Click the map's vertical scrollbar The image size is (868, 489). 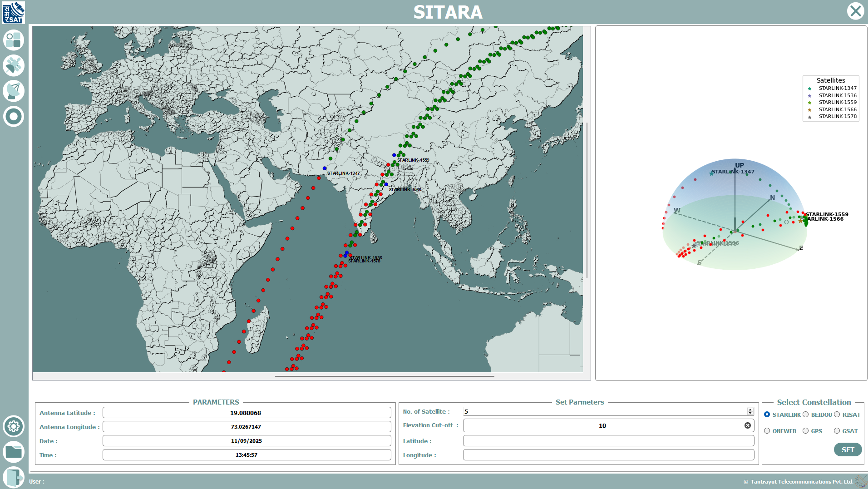(x=587, y=200)
